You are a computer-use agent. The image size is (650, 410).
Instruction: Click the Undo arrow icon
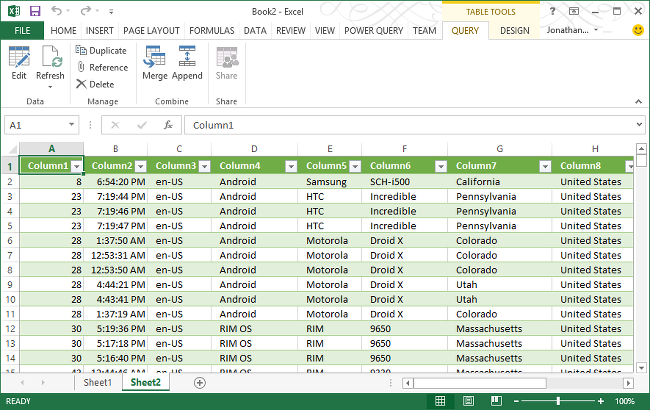tap(57, 11)
